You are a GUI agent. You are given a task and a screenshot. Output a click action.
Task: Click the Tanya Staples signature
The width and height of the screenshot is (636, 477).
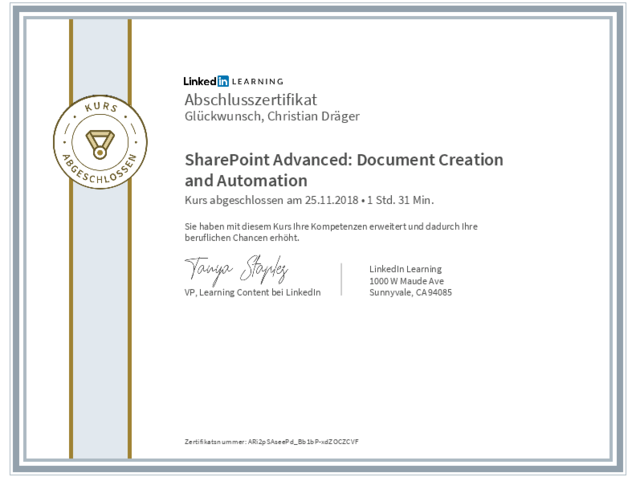click(x=236, y=270)
